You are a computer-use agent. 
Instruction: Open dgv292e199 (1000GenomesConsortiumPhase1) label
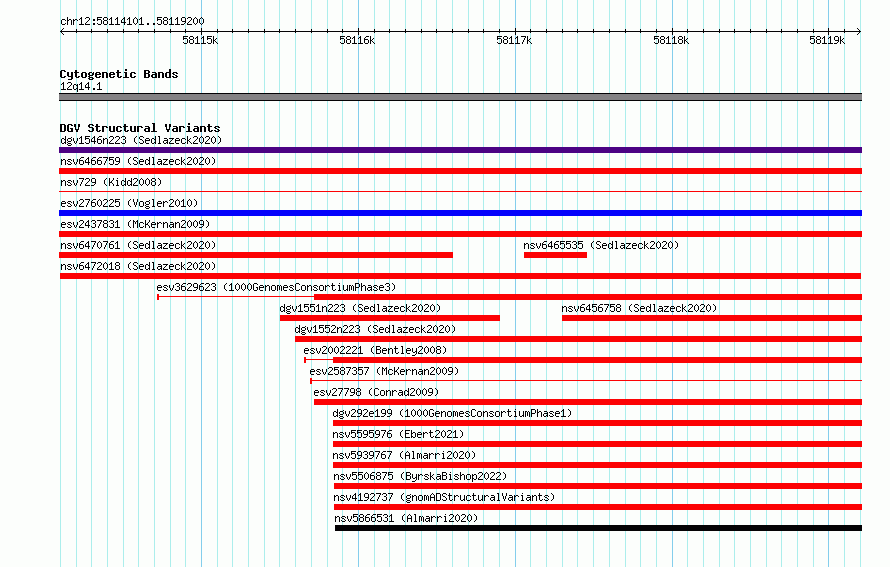pos(452,413)
